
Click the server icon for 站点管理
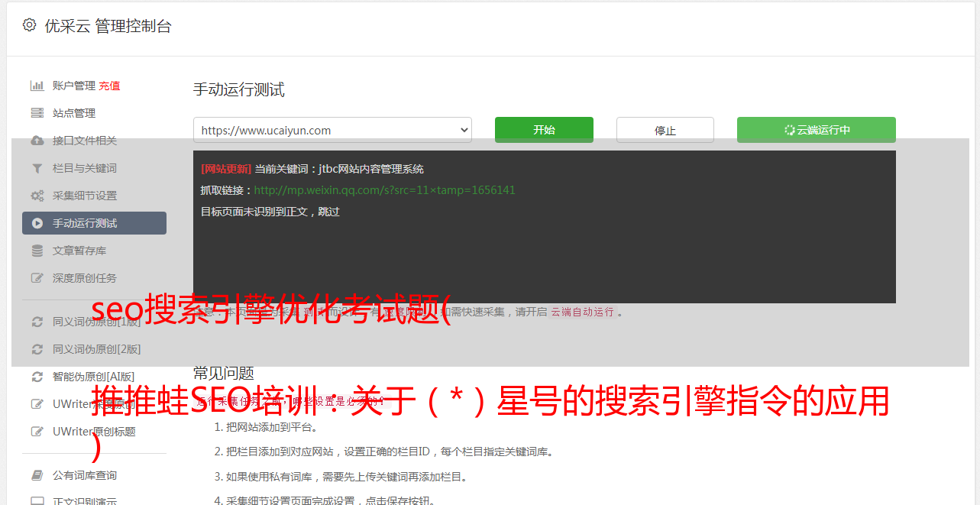pyautogui.click(x=37, y=113)
